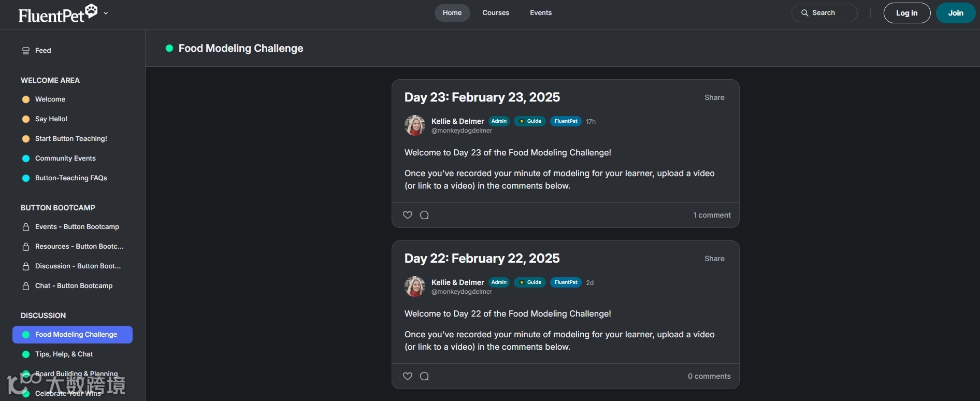This screenshot has width=980, height=401.
Task: Open Tips, Help, & Chat space
Action: [x=64, y=354]
